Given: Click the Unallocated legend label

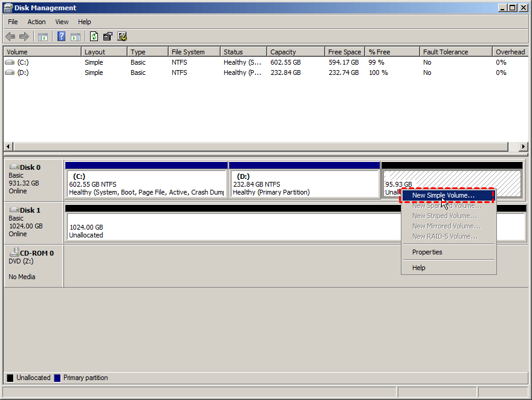Looking at the screenshot, I should [33, 378].
